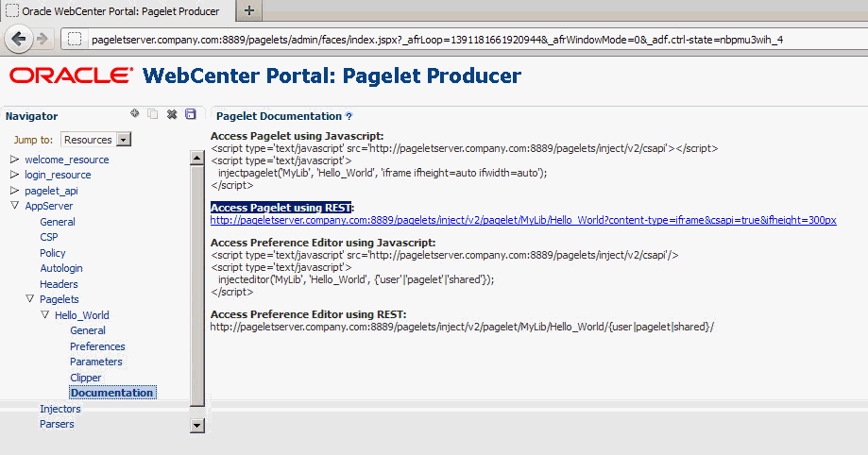The height and width of the screenshot is (455, 868).
Task: Click the 'Access Preference Editor using Javascript:' heading
Action: (323, 243)
